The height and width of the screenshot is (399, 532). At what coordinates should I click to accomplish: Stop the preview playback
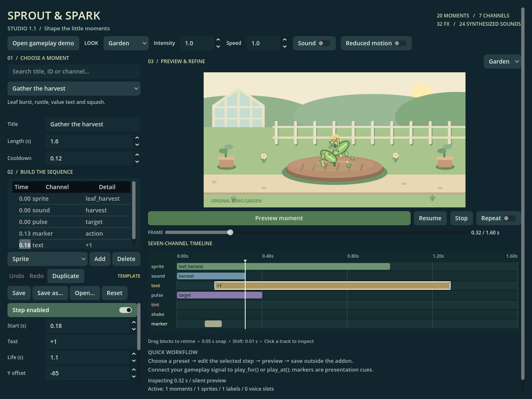tap(461, 218)
